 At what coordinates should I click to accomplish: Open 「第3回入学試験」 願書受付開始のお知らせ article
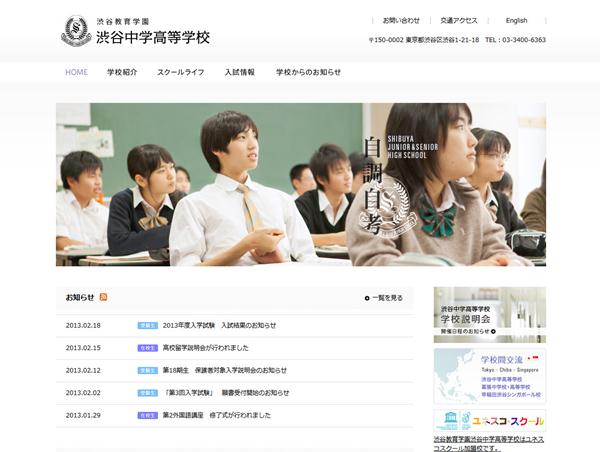[226, 393]
